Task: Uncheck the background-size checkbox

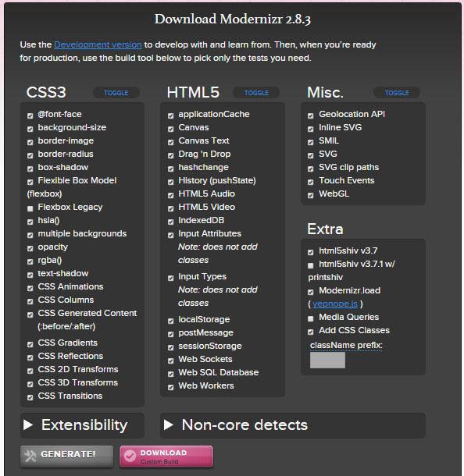Action: click(x=30, y=129)
